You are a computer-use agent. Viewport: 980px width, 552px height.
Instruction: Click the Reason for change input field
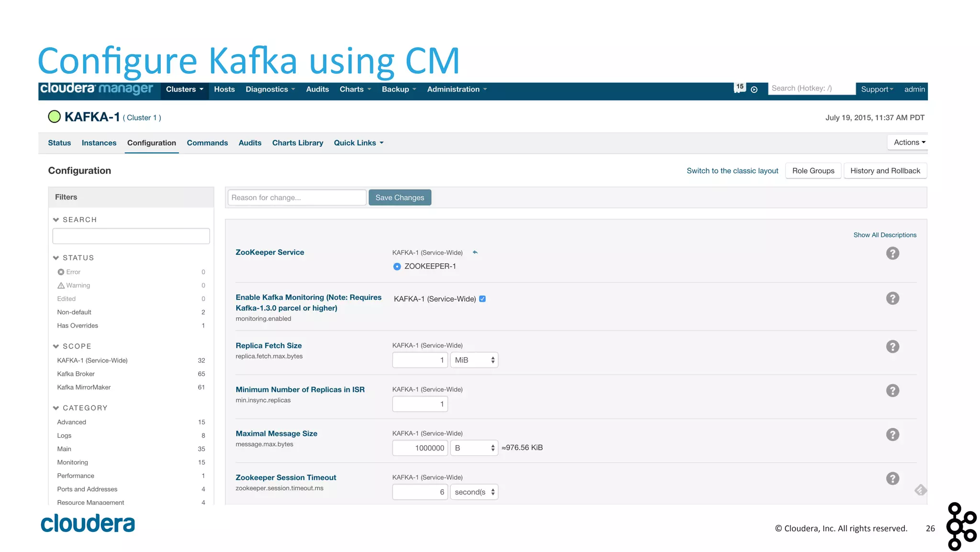(297, 198)
